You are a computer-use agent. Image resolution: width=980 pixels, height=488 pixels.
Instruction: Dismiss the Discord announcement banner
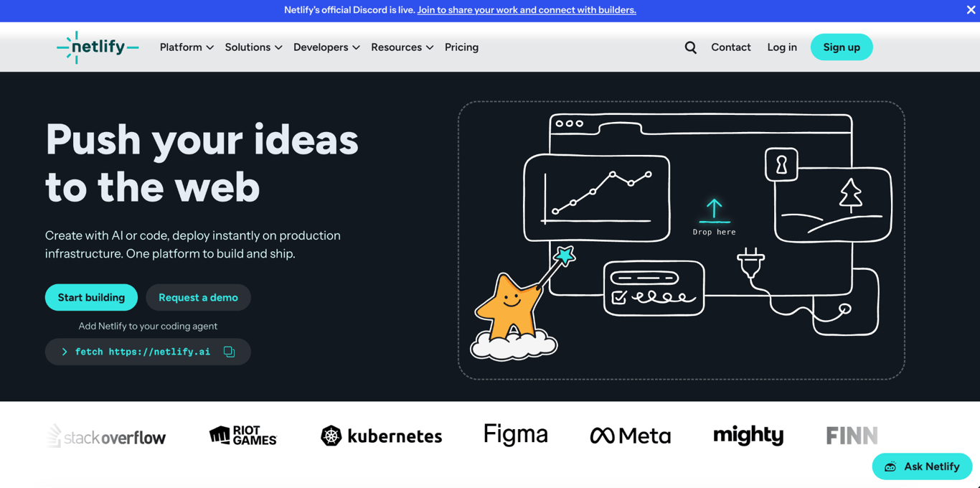(x=971, y=10)
